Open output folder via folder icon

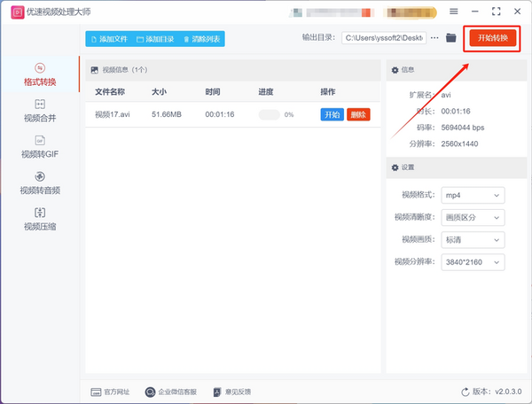click(x=451, y=37)
